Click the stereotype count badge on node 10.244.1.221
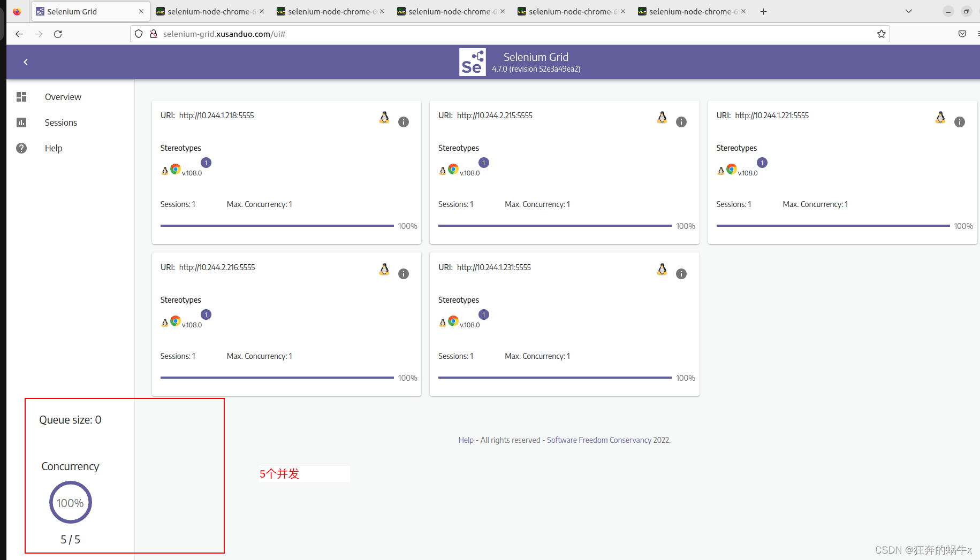Image resolution: width=980 pixels, height=560 pixels. pos(762,163)
